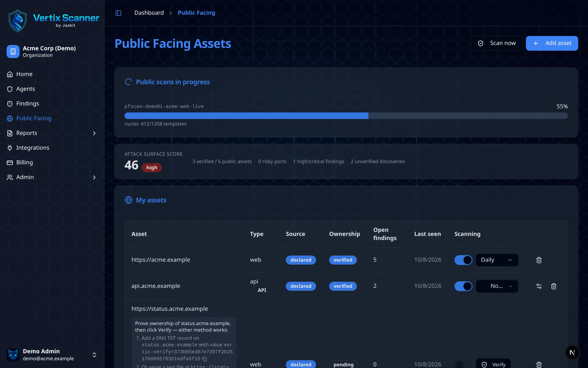Click the Add asset button
Screen dimensions: 588x368
coord(552,43)
